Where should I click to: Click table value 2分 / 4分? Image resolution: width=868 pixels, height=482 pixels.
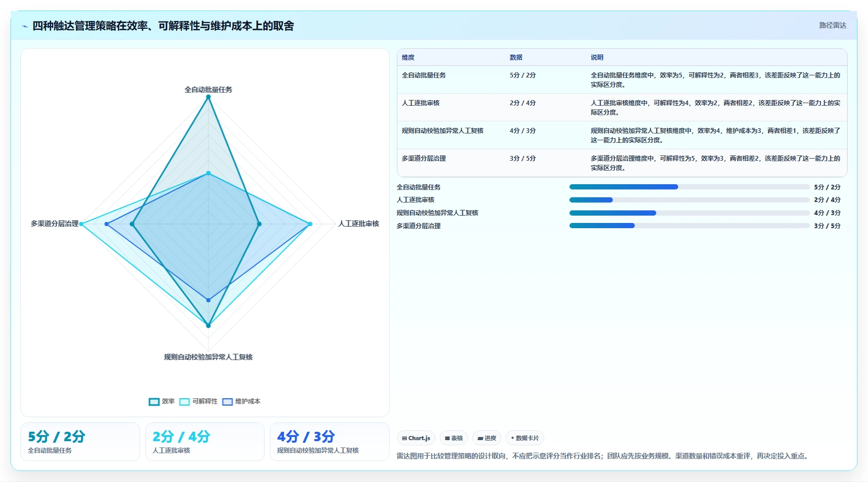pyautogui.click(x=523, y=103)
